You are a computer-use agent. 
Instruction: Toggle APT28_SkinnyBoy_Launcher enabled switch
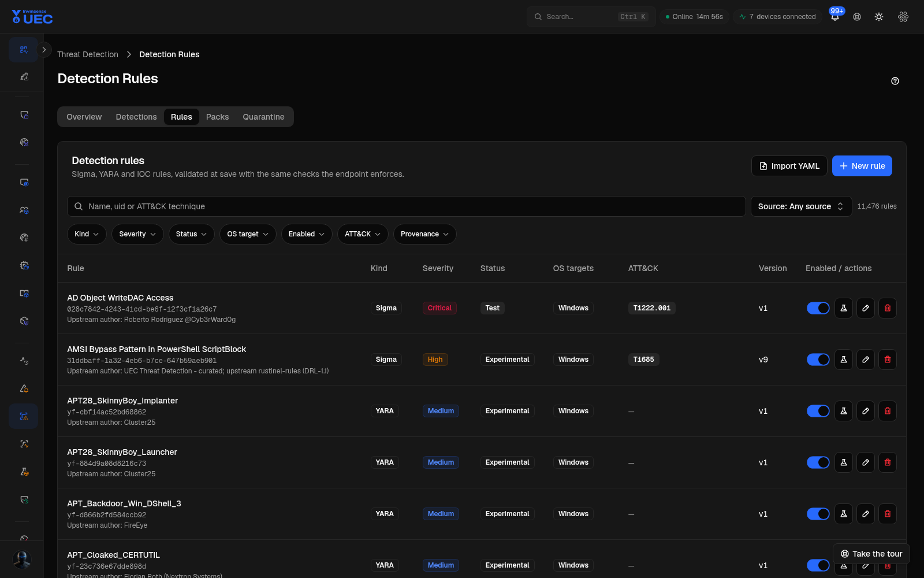coord(818,462)
